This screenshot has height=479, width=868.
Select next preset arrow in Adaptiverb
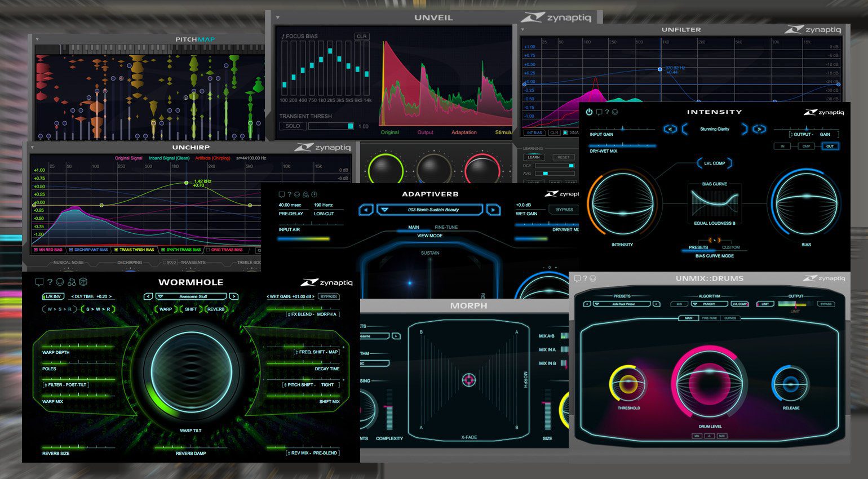tap(493, 210)
